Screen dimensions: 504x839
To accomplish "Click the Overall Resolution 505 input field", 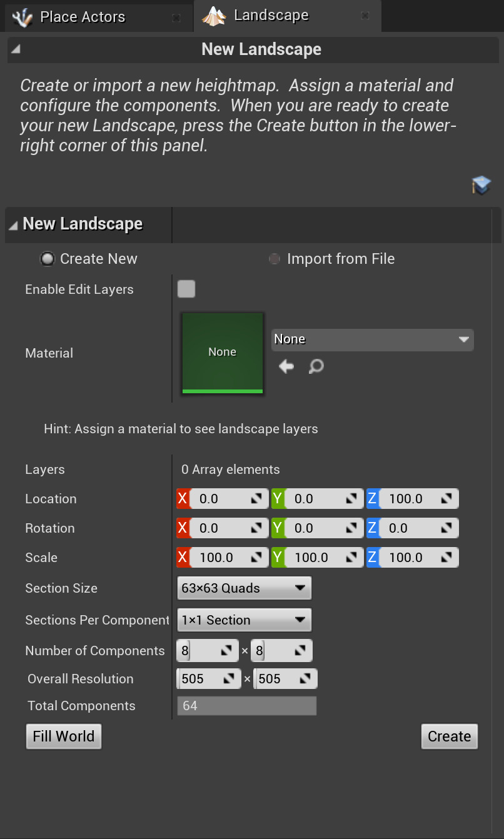I will (206, 678).
